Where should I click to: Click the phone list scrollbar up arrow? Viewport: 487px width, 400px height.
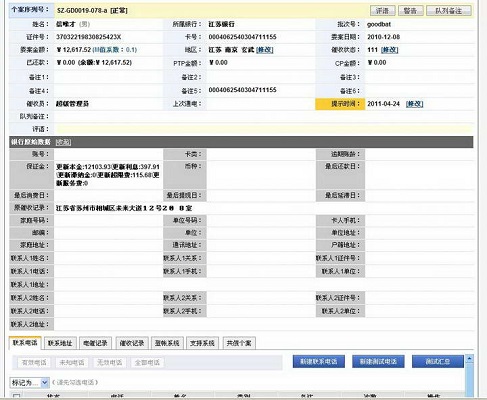point(469,359)
